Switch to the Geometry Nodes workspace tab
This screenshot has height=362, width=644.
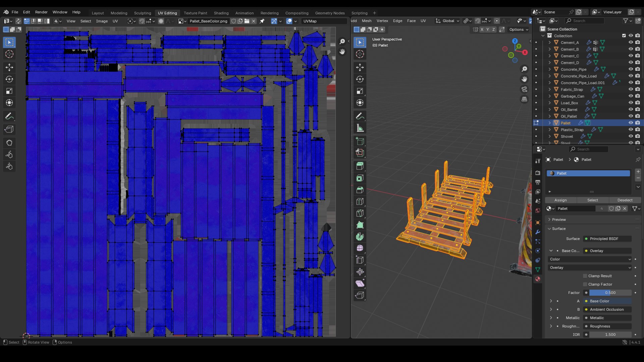click(330, 13)
